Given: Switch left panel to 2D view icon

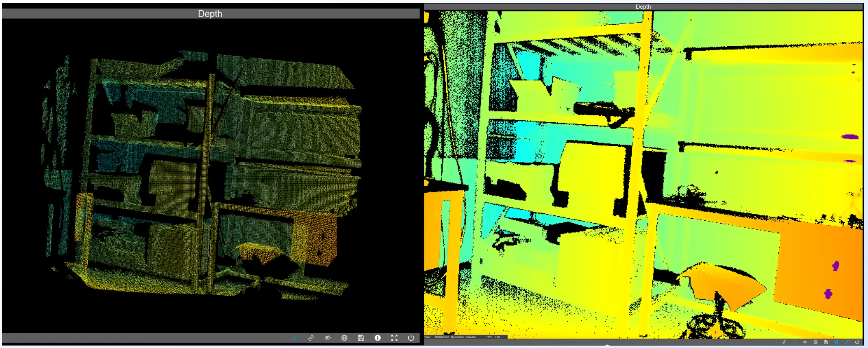Looking at the screenshot, I should point(311,338).
